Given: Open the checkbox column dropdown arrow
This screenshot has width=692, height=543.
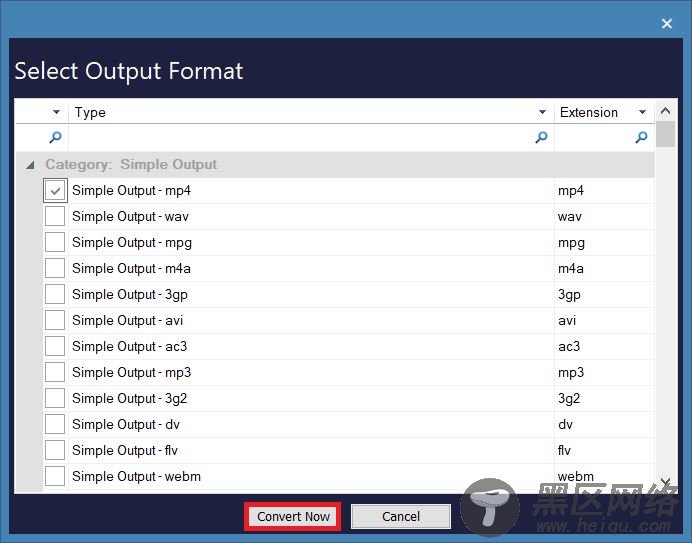Looking at the screenshot, I should 56,112.
